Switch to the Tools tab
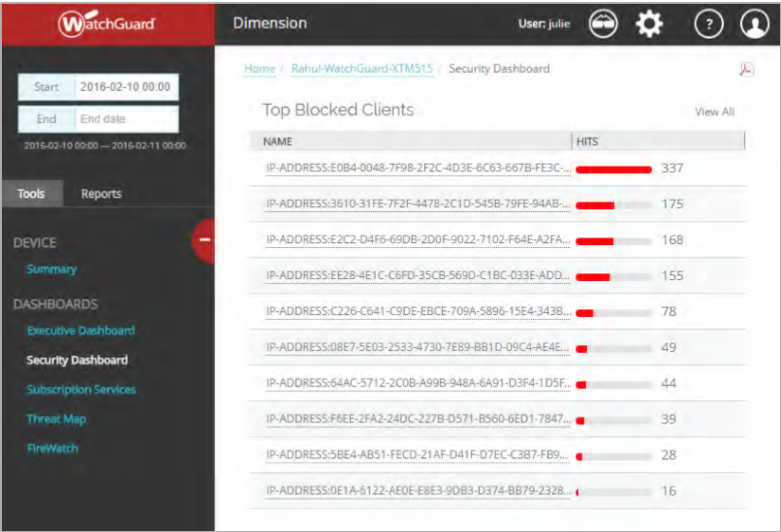 tap(32, 193)
